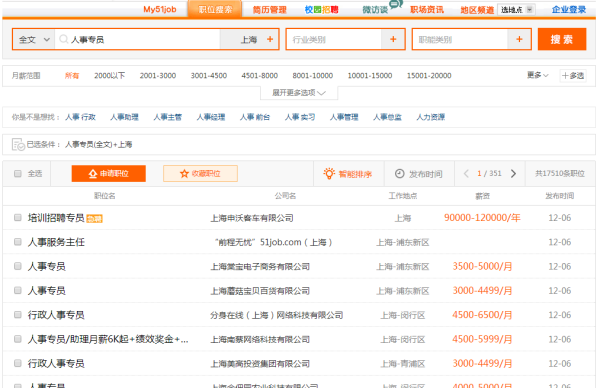Click the orange 搜索 button
The width and height of the screenshot is (600, 388).
click(562, 39)
